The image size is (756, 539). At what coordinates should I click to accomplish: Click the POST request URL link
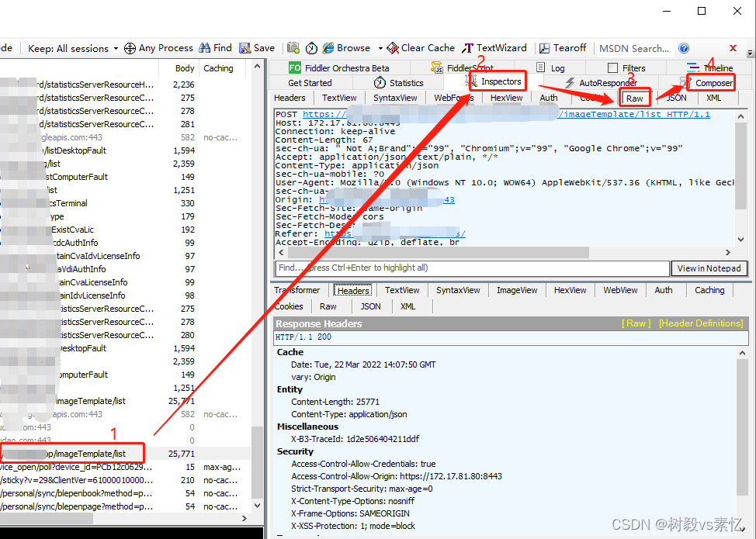506,114
